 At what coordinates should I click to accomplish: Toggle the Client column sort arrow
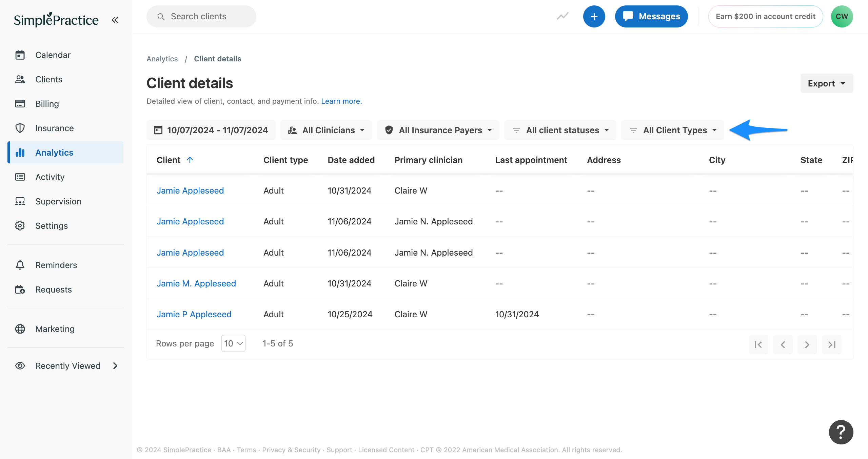tap(190, 160)
